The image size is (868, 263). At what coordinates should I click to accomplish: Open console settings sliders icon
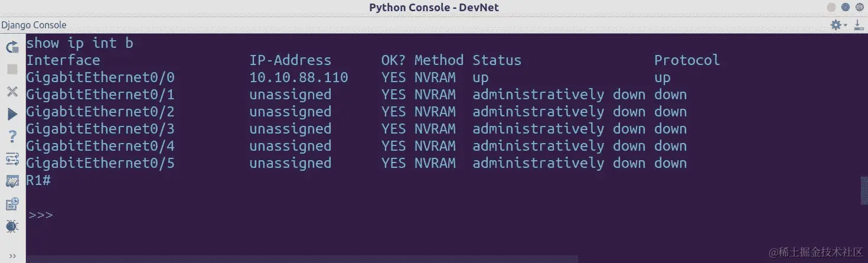[x=12, y=159]
